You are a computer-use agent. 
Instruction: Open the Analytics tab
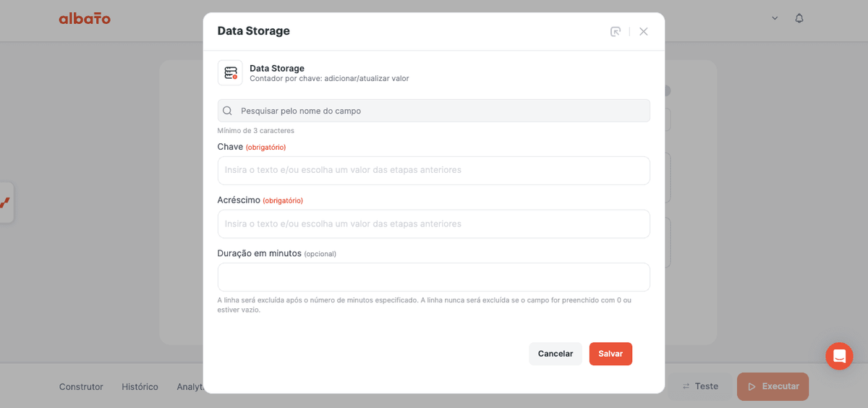[190, 386]
